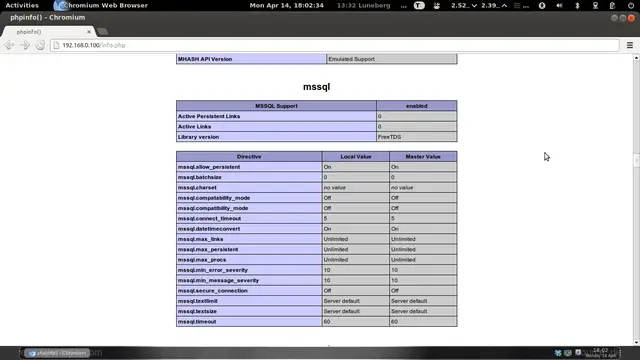Open the network status icon

595,6
